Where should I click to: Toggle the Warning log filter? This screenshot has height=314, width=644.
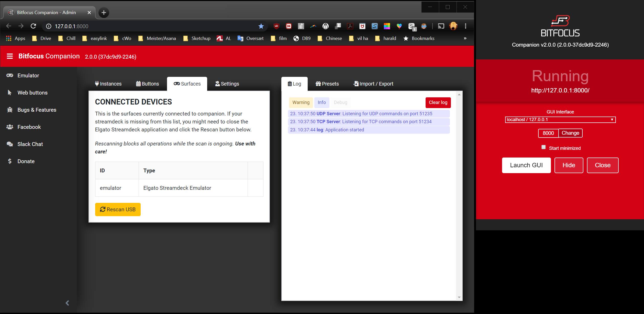pyautogui.click(x=301, y=102)
